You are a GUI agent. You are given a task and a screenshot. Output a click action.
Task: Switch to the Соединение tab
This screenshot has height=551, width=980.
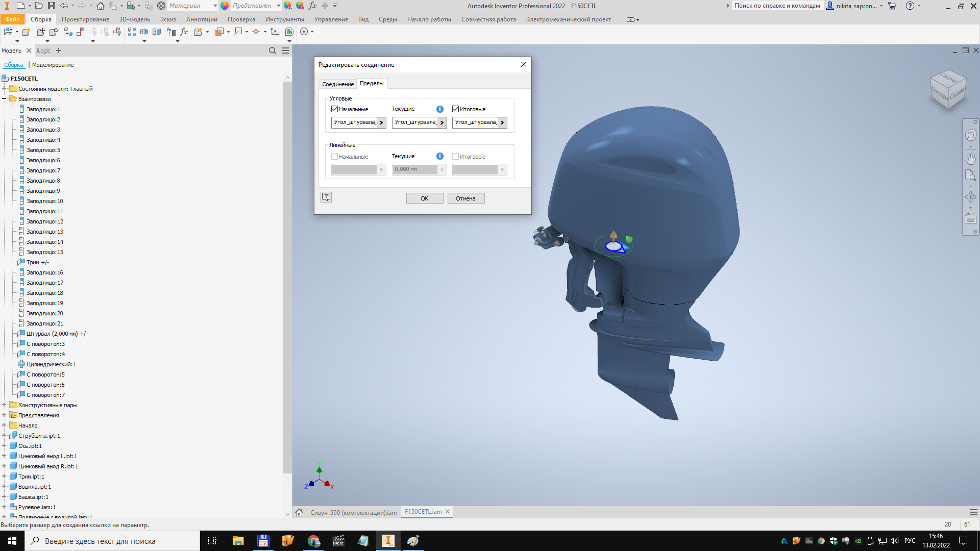click(x=337, y=84)
